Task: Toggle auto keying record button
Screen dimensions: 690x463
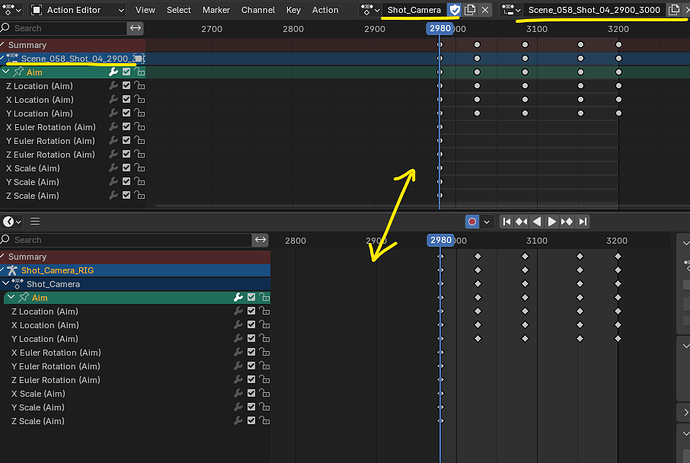Action: (x=472, y=222)
